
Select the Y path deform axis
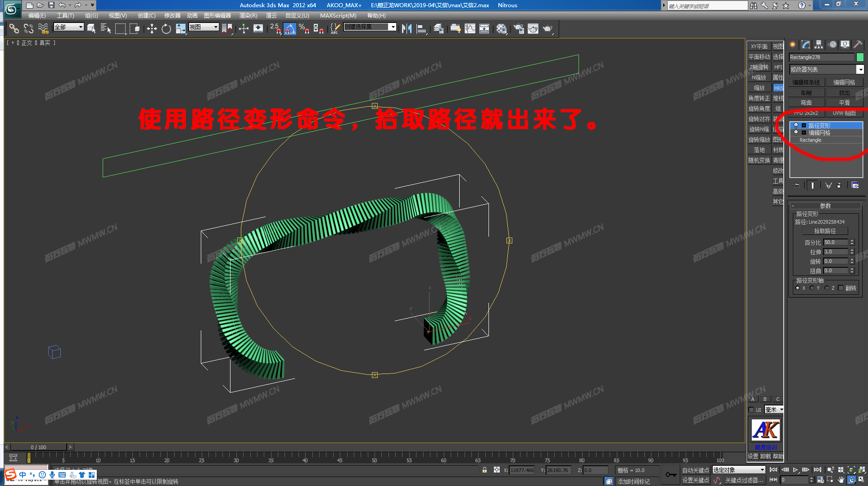click(812, 288)
